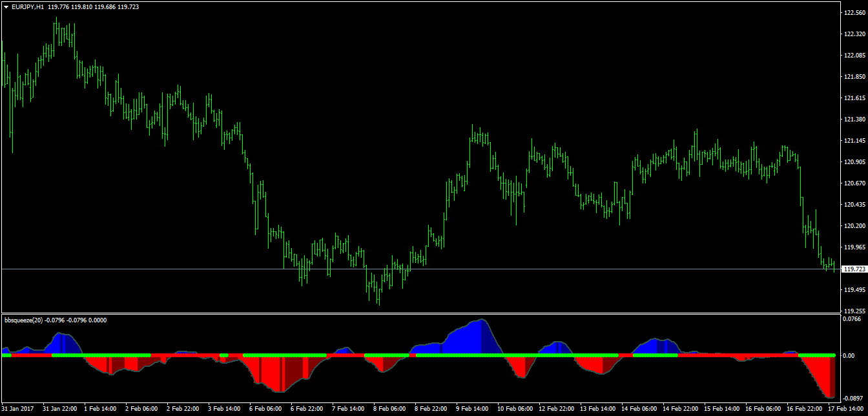Click the 120.435 price axis label

(854, 205)
